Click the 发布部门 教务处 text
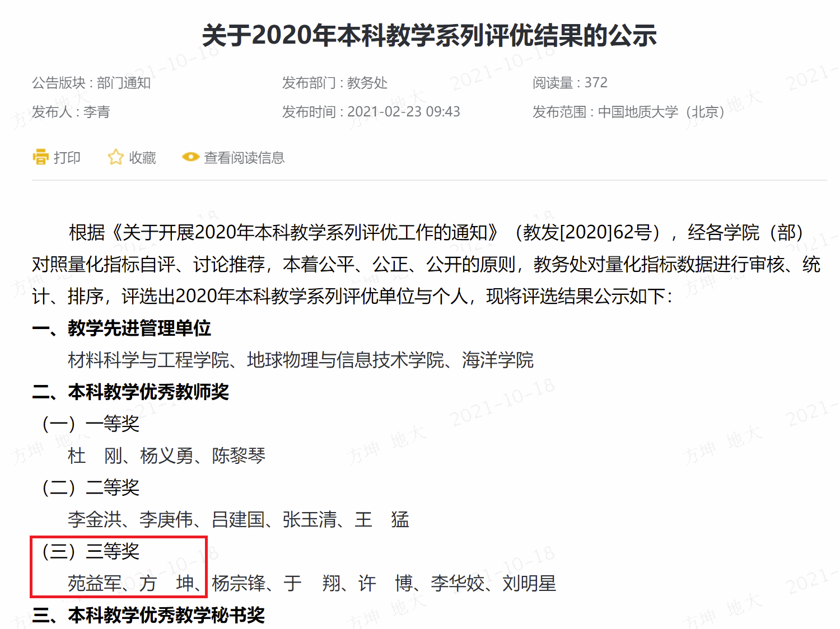Viewport: 840px width, 629px height. 335,83
